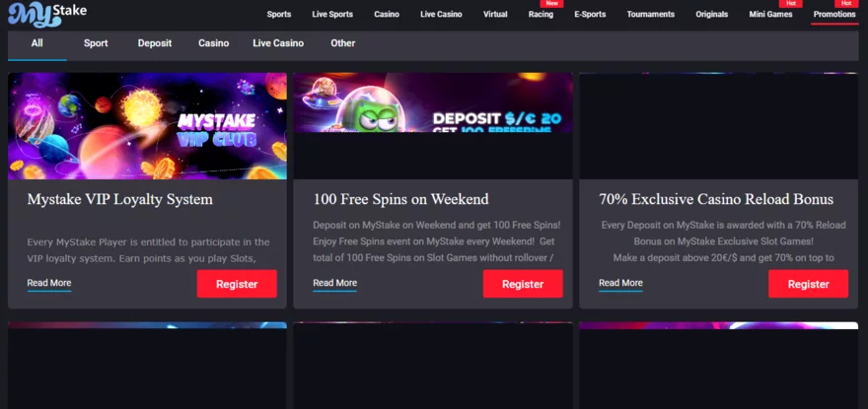
Task: Go to E-Sports page
Action: tap(590, 15)
